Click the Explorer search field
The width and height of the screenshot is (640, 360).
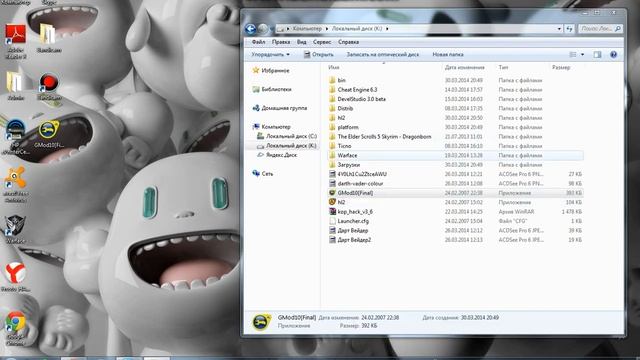coord(600,29)
